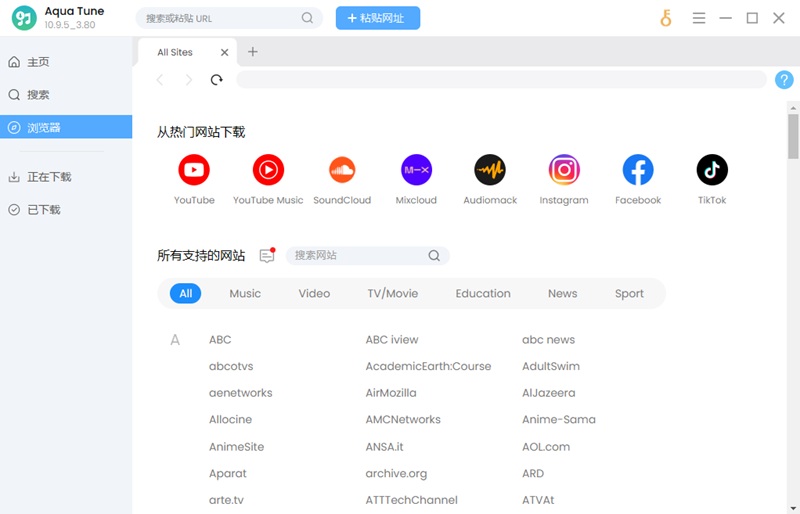Click the magnifier in the site search box

pos(434,255)
